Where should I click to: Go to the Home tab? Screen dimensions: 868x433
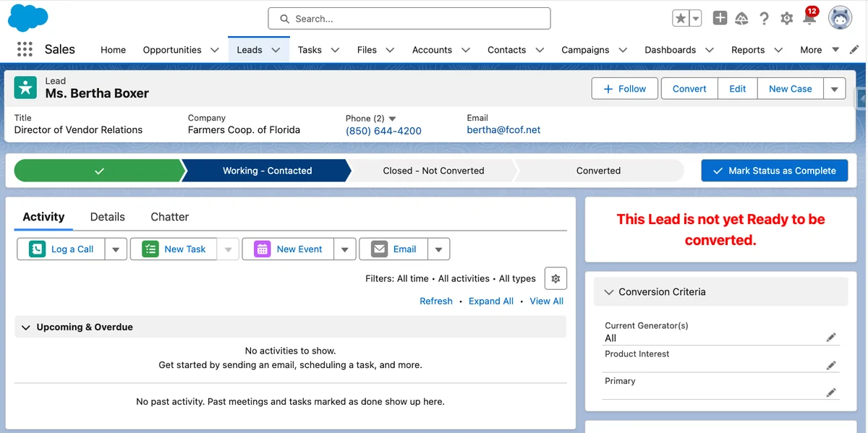[113, 50]
